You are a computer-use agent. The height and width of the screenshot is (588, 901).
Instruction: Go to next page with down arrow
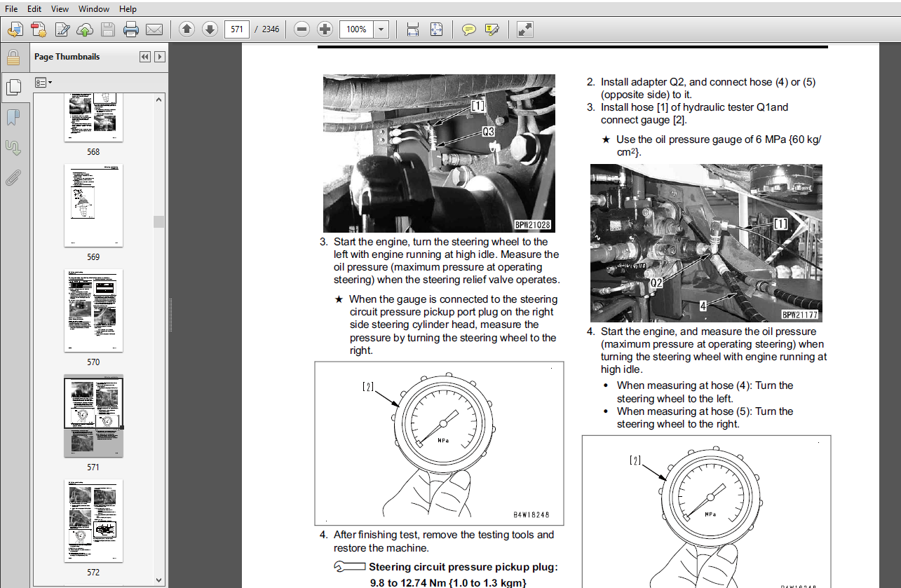210,29
